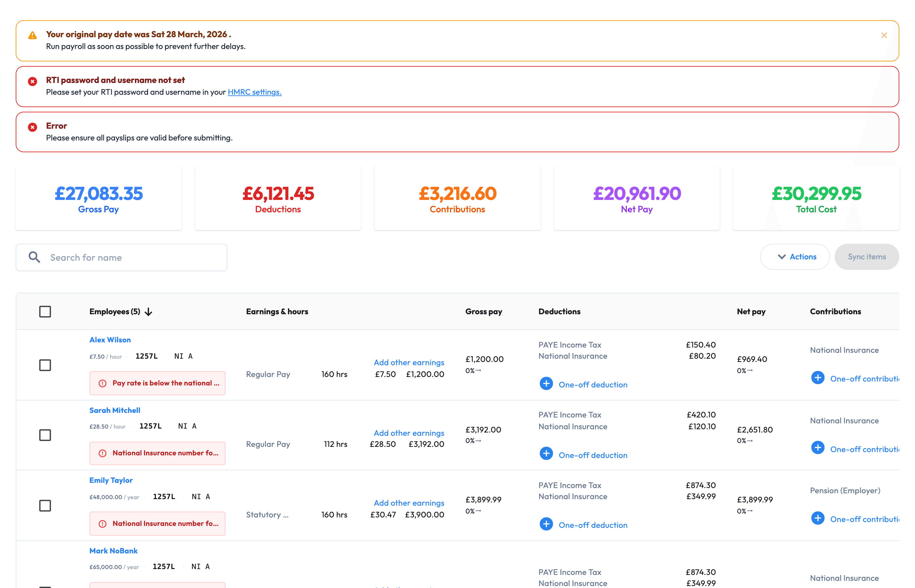The image size is (915, 588).
Task: Click Sarah Mitchell's National Insurance number warning
Action: tap(157, 453)
